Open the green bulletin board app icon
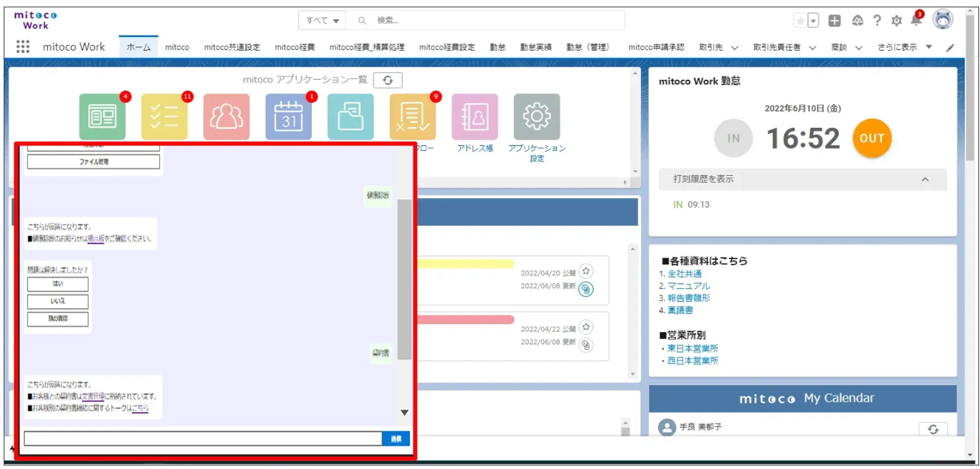This screenshot has width=980, height=469. 102,117
